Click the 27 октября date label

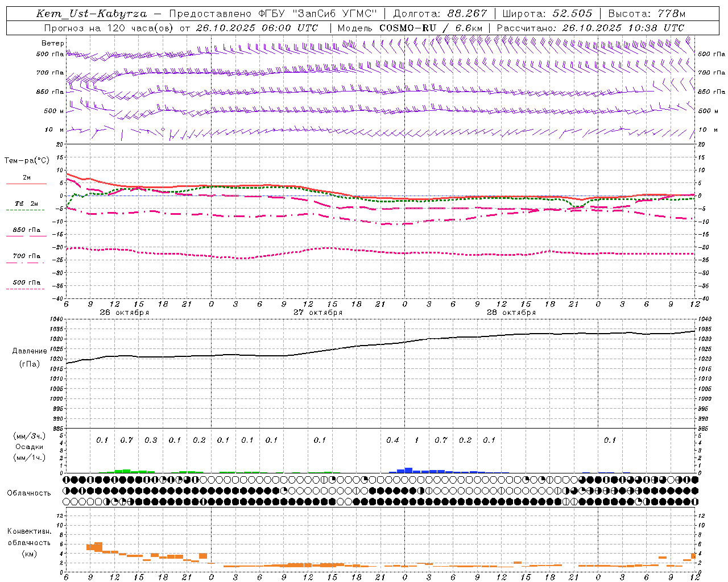[x=318, y=313]
